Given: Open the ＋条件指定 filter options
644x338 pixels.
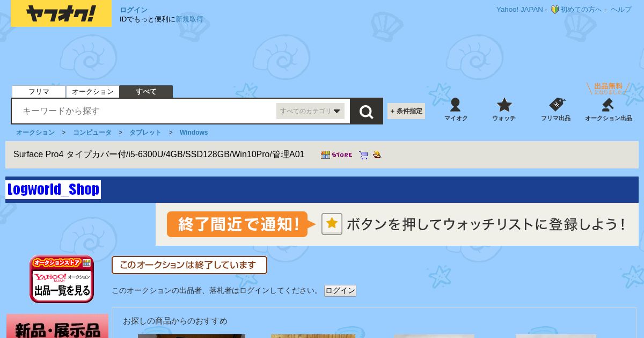Looking at the screenshot, I should pyautogui.click(x=406, y=111).
